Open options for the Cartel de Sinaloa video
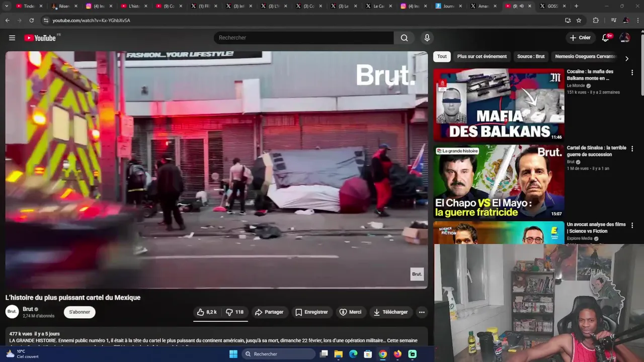This screenshot has height=362, width=644. (632, 149)
